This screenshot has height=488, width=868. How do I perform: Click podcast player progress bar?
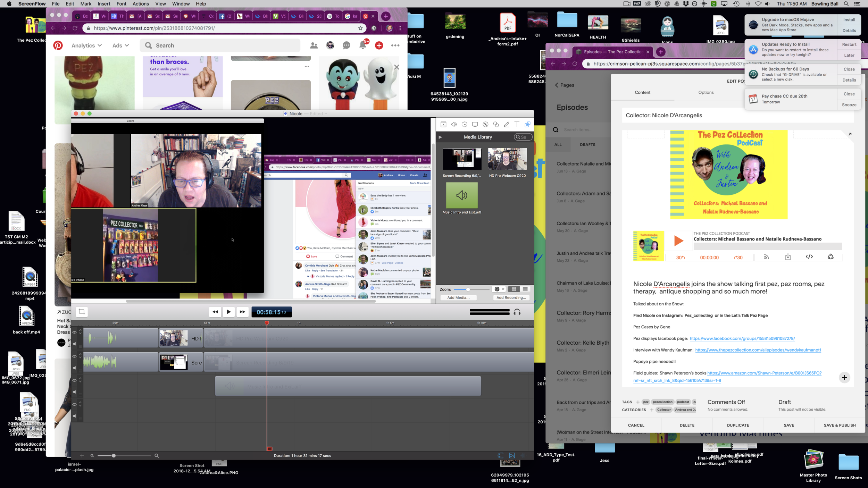pos(768,246)
